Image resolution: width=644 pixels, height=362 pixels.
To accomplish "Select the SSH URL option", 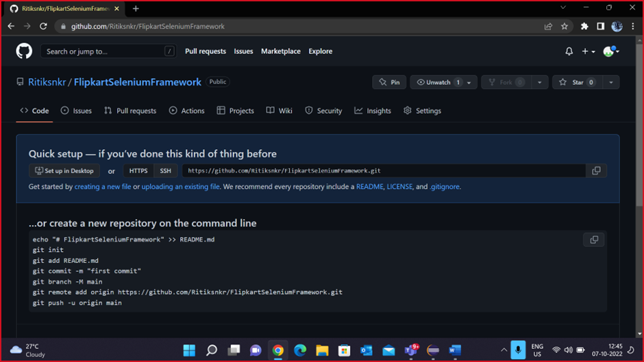I will pyautogui.click(x=166, y=171).
